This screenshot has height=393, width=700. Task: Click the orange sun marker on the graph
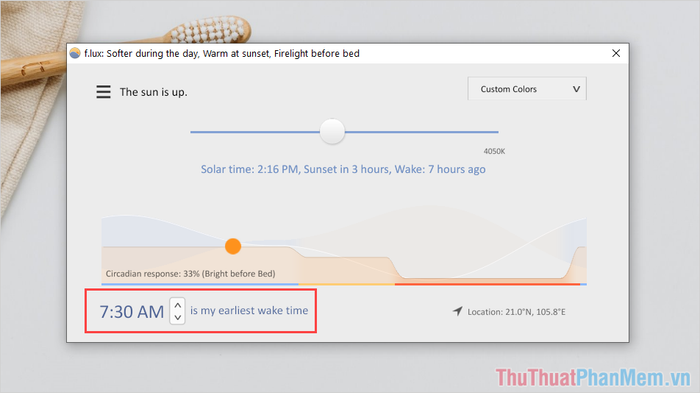pyautogui.click(x=233, y=246)
